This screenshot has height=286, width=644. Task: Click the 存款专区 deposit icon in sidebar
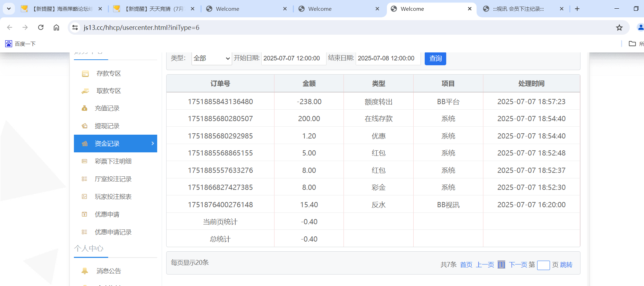click(85, 74)
